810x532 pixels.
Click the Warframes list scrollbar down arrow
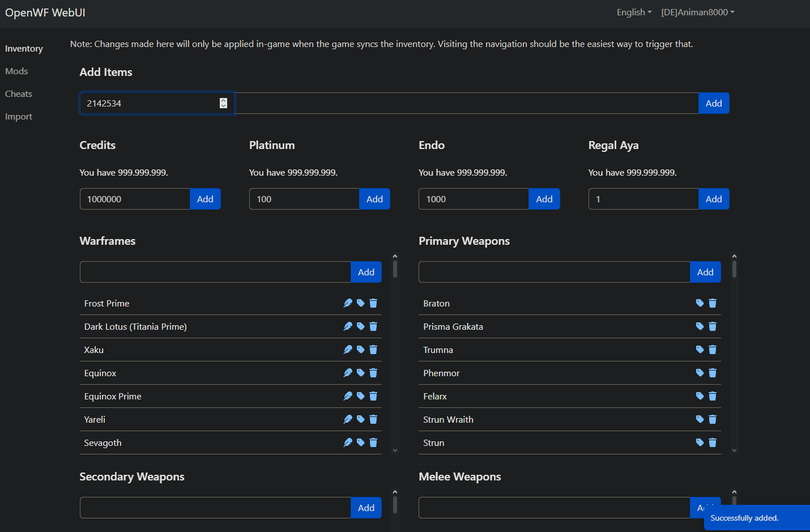coord(395,450)
